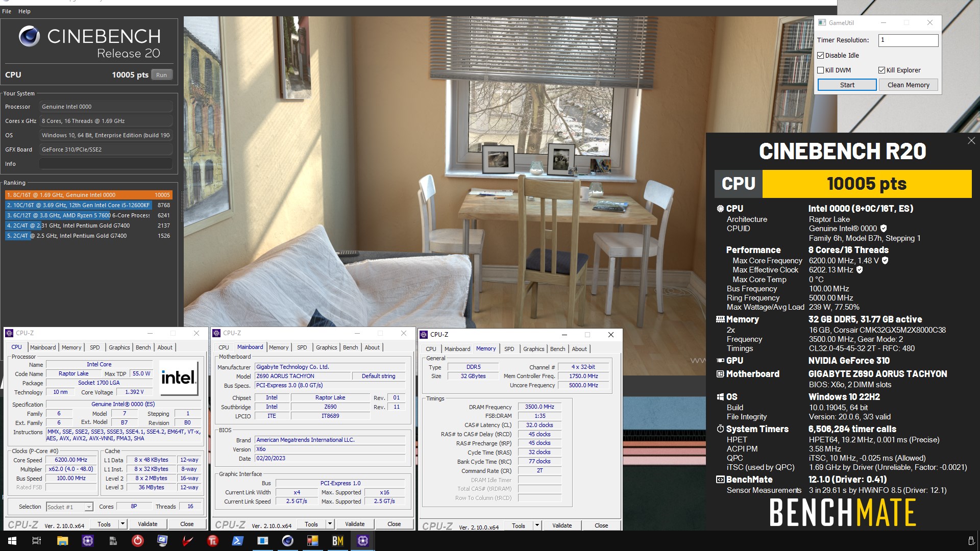Screen dimensions: 980x551
Task: Select ranking row Pentium Gold G7400 score 1526
Action: (88, 236)
